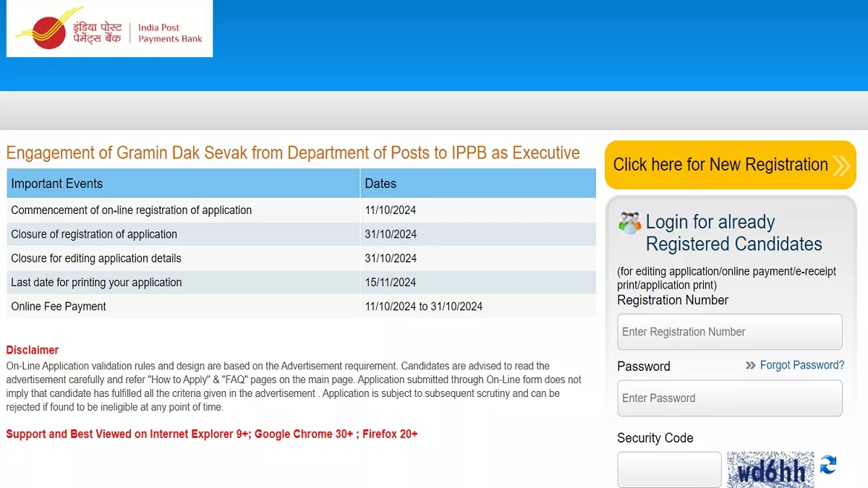Click Login for already Registered Candidates heading
This screenshot has height=488, width=868.
(x=734, y=233)
